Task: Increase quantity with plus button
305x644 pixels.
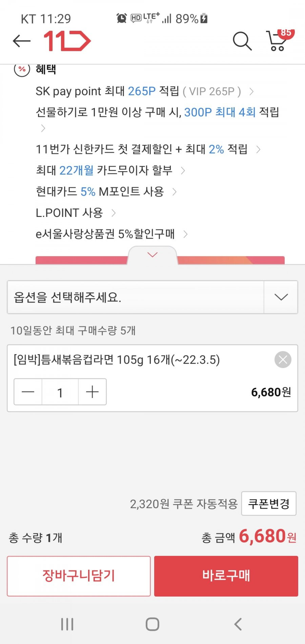Action: [92, 392]
